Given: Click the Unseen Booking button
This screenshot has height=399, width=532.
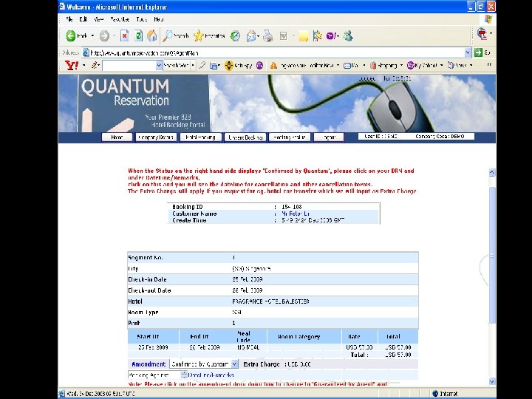Looking at the screenshot, I should click(x=245, y=137).
